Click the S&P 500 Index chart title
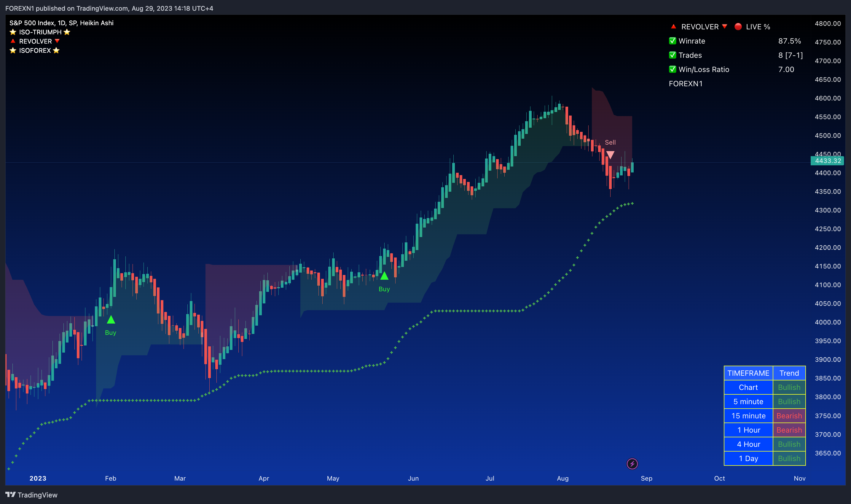 tap(61, 23)
